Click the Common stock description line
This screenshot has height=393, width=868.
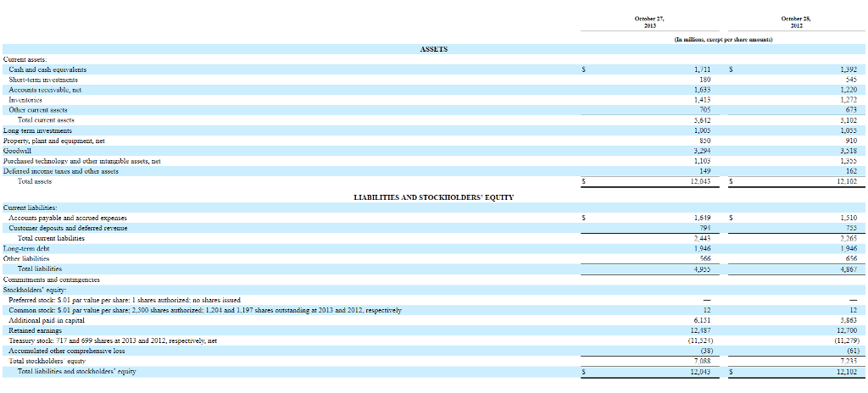[205, 310]
